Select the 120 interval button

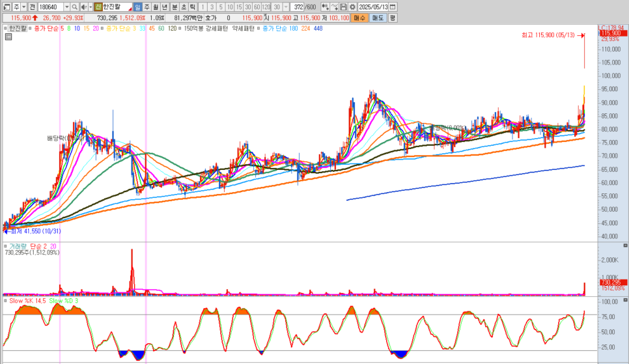[x=266, y=7]
